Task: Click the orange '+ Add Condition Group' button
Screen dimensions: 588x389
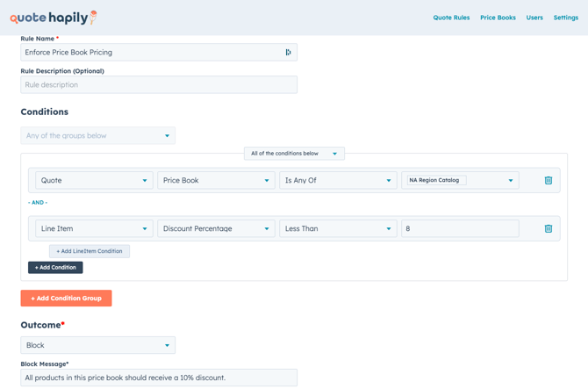Action: pyautogui.click(x=66, y=299)
